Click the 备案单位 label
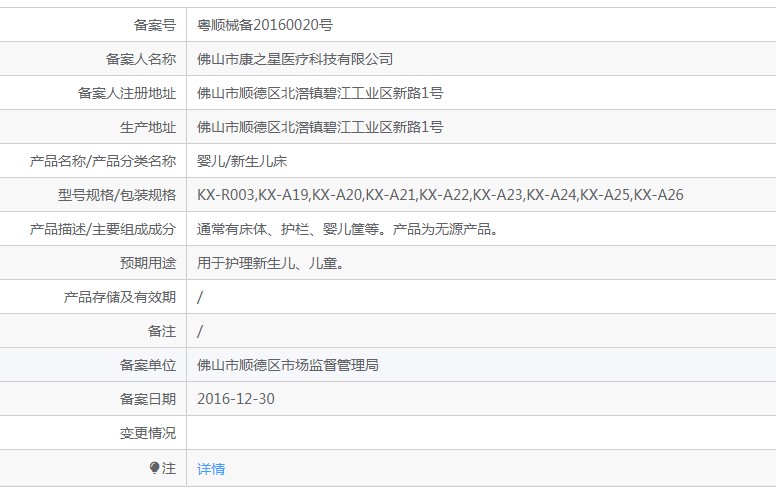The image size is (776, 497). pyautogui.click(x=148, y=365)
